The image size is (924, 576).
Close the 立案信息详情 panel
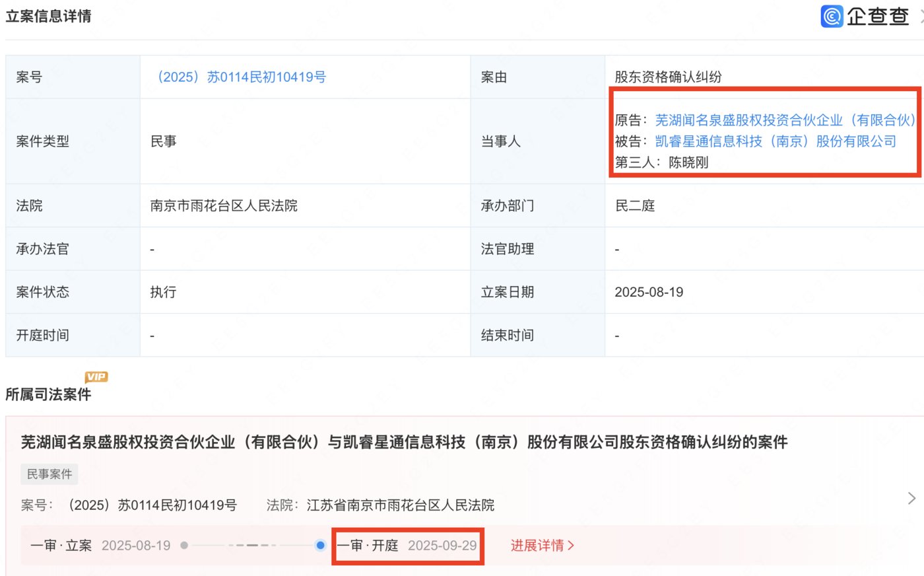[x=920, y=16]
